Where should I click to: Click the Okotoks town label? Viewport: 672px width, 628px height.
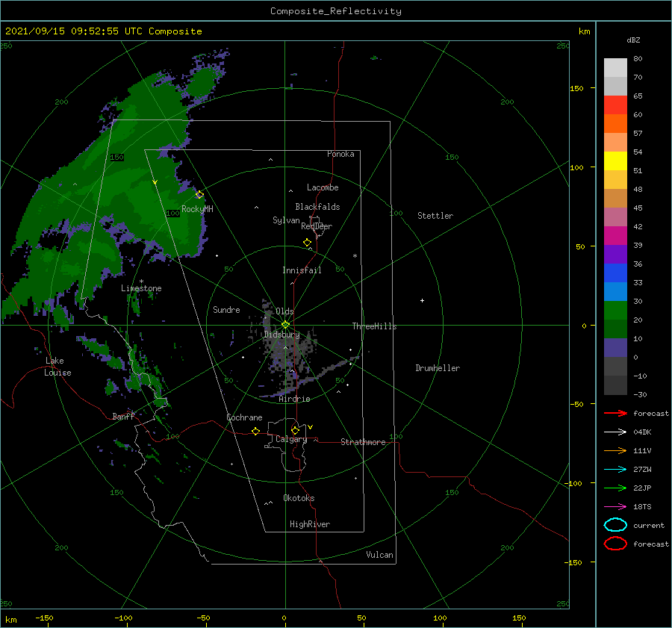point(299,498)
